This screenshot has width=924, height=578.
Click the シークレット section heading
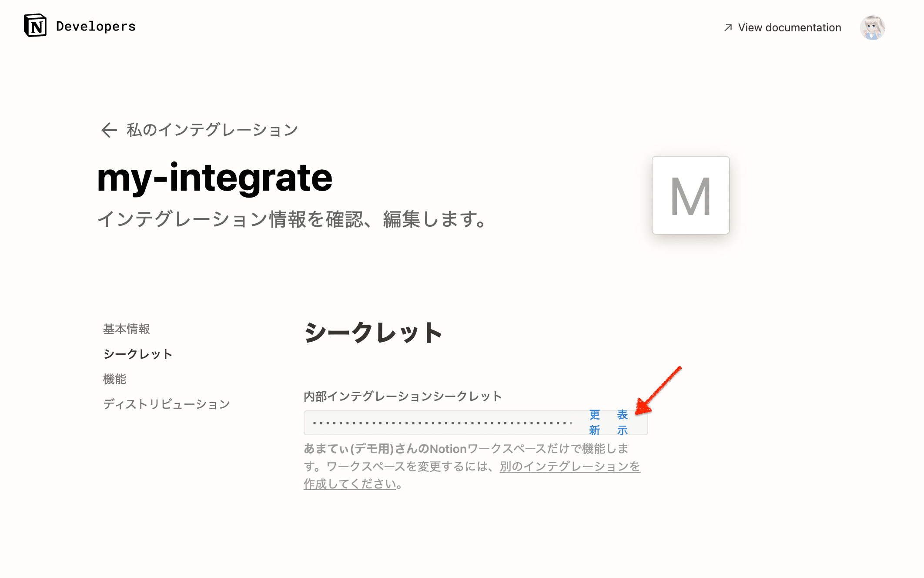pyautogui.click(x=373, y=333)
